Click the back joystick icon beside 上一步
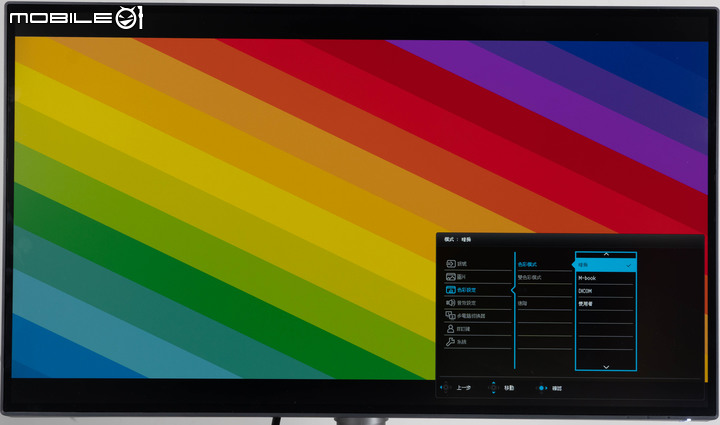Viewport: 720px width, 425px height. click(x=445, y=387)
